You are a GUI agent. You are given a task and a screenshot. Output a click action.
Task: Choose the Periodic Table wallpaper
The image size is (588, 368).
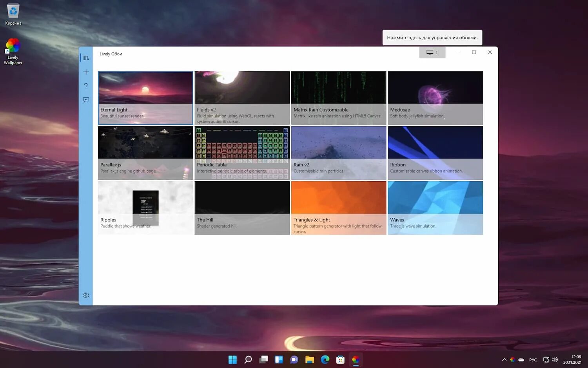pos(242,153)
